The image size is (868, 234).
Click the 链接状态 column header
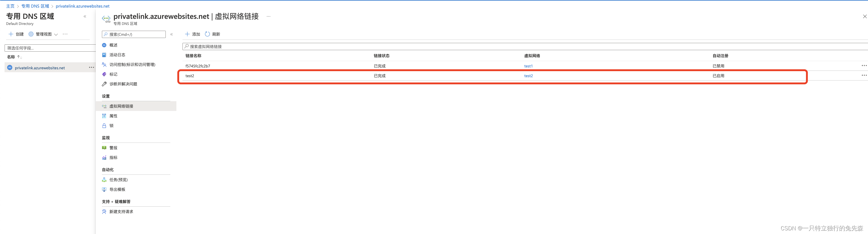[381, 56]
